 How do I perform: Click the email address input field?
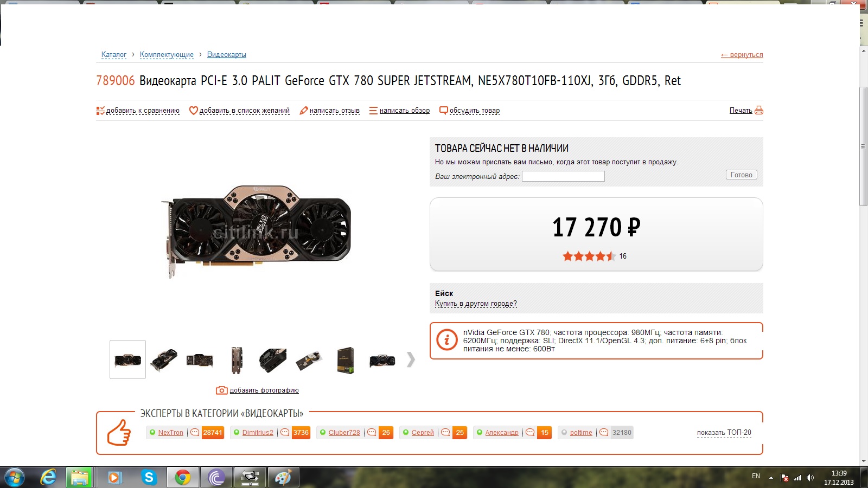click(x=563, y=176)
